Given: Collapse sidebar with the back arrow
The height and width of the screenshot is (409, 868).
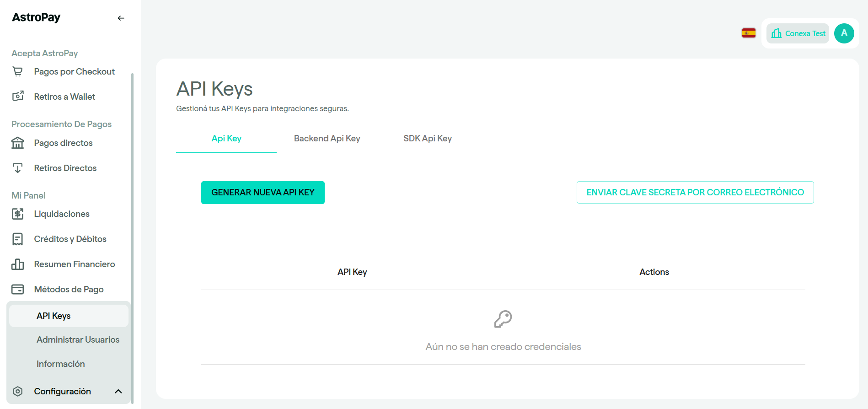Looking at the screenshot, I should point(121,18).
